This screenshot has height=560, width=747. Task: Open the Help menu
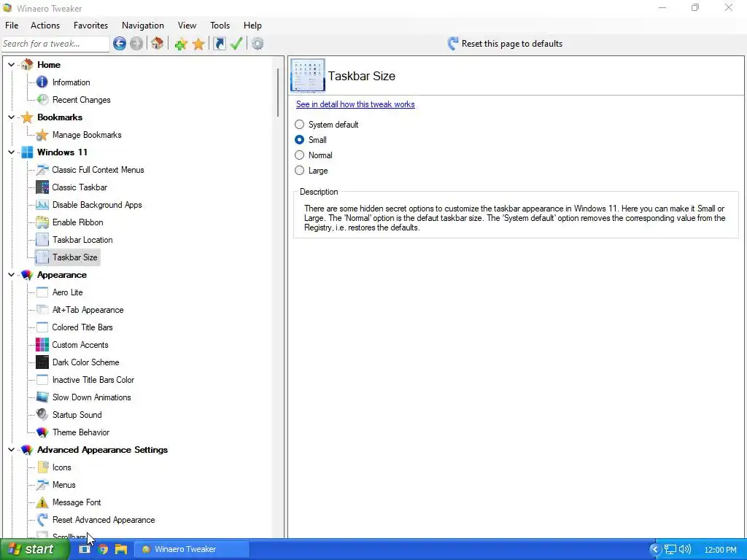point(252,26)
